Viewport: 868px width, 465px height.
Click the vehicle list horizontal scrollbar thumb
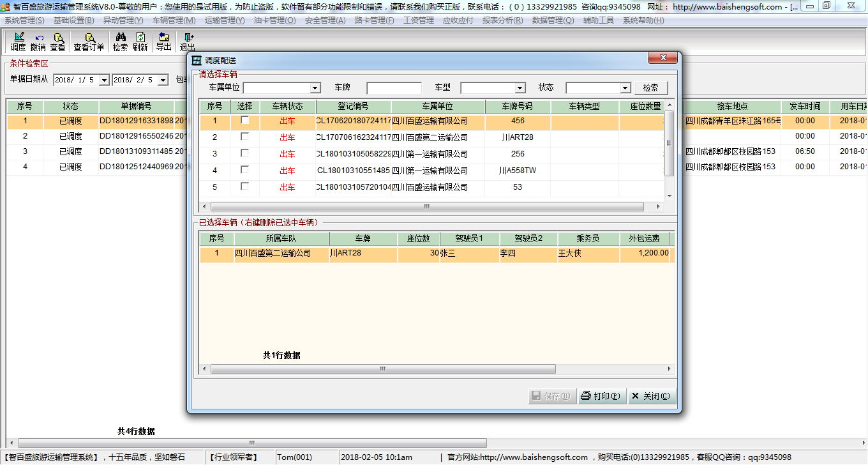(427, 207)
